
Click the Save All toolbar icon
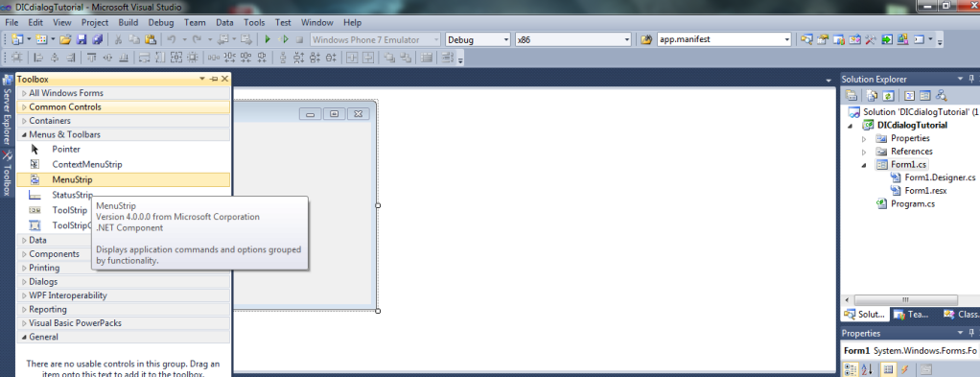(97, 39)
